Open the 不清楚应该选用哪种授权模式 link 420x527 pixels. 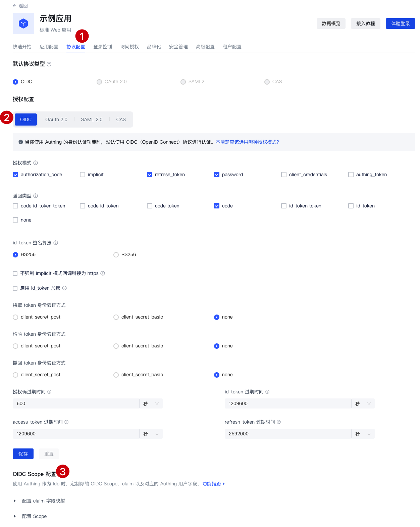[x=247, y=142]
